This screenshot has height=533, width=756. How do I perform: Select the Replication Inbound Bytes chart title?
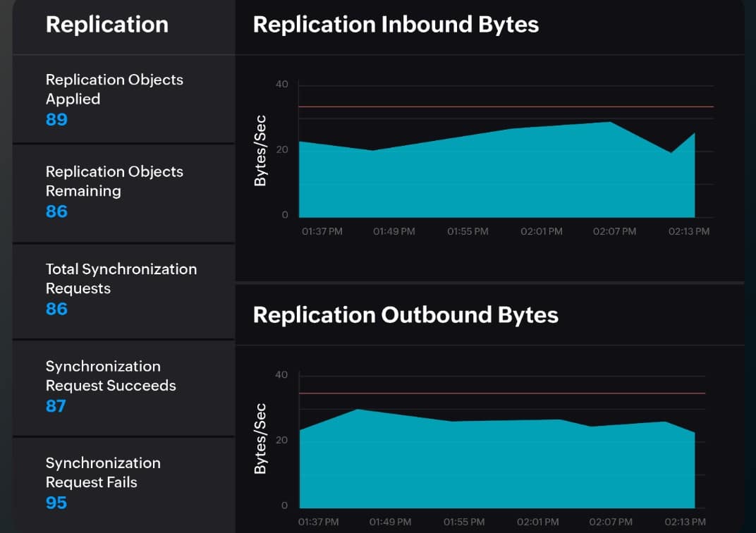point(396,24)
